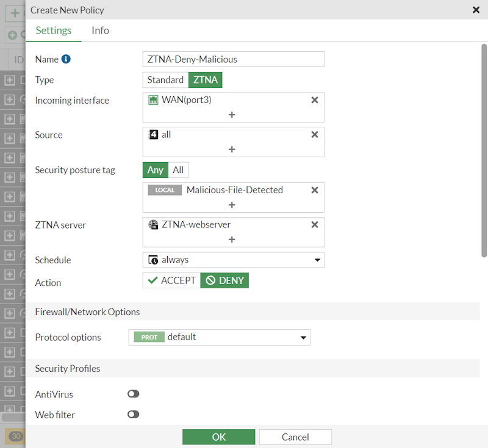Select ACCEPT as the policy action
Screen dimensions: 488x448
[x=172, y=280]
